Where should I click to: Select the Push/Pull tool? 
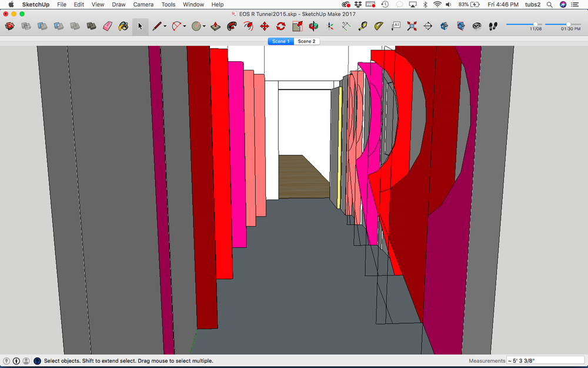(215, 26)
